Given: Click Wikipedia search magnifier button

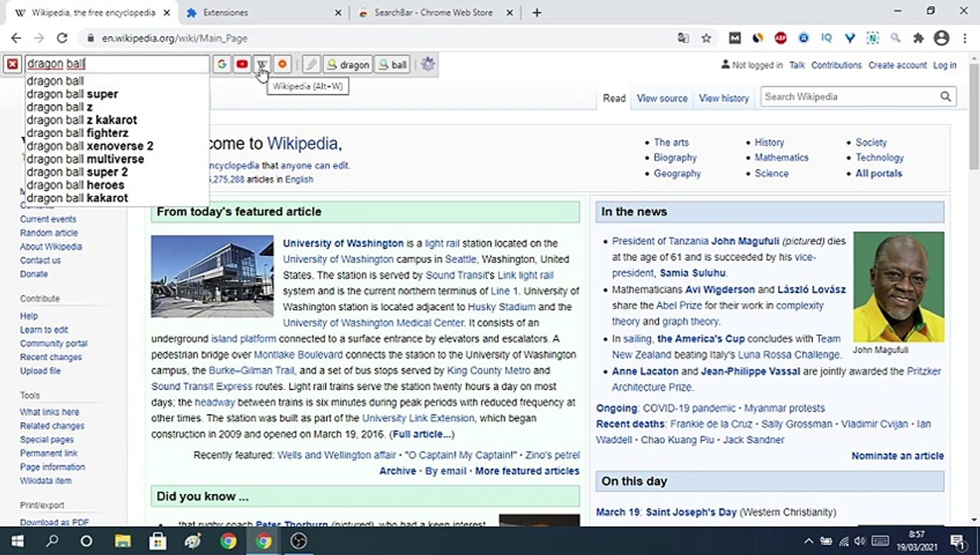Looking at the screenshot, I should point(945,96).
